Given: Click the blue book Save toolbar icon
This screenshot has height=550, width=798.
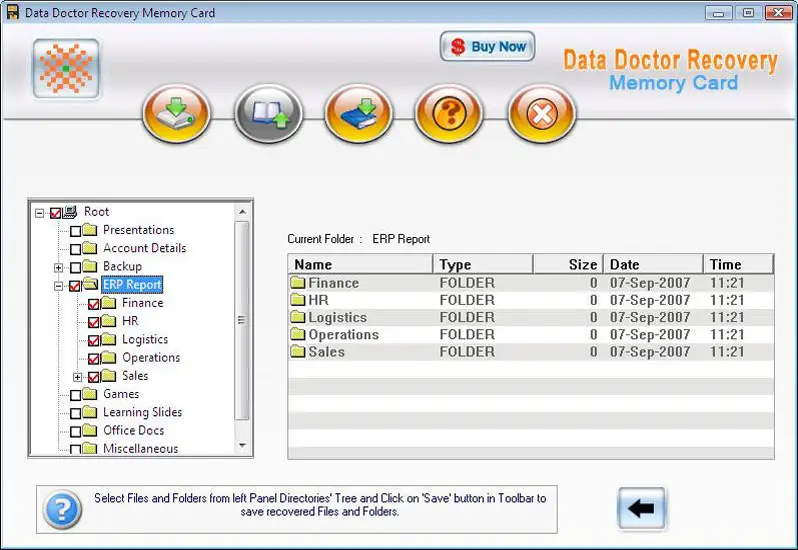Looking at the screenshot, I should pos(358,113).
